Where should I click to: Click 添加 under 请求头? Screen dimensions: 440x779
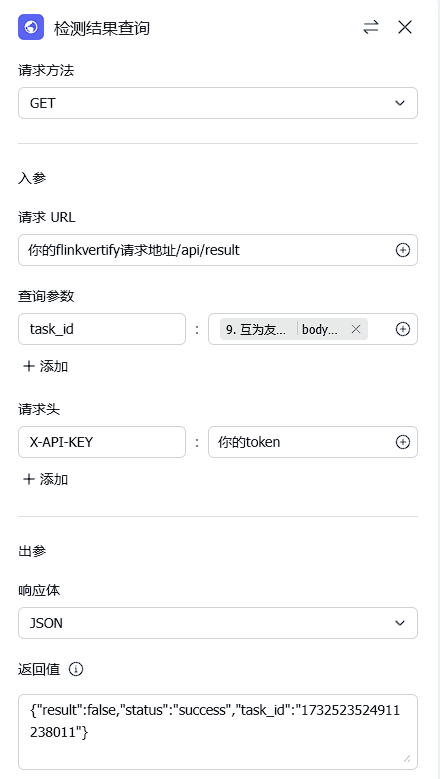[46, 479]
